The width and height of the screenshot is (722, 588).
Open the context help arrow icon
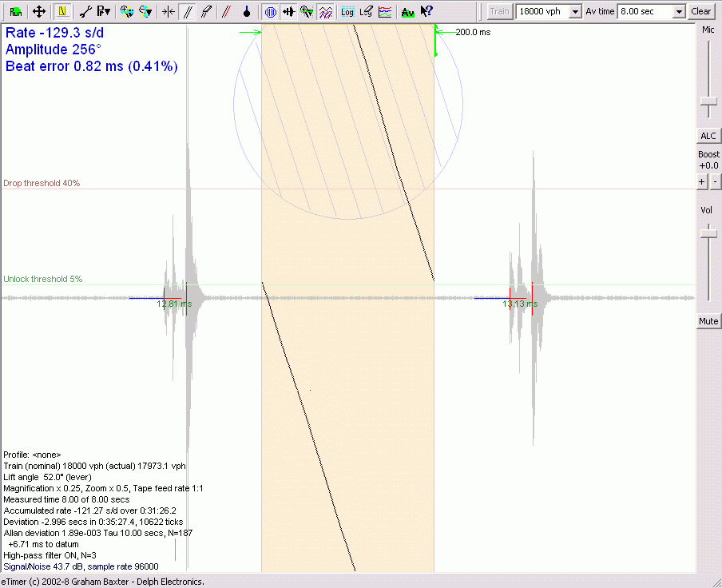(x=426, y=12)
